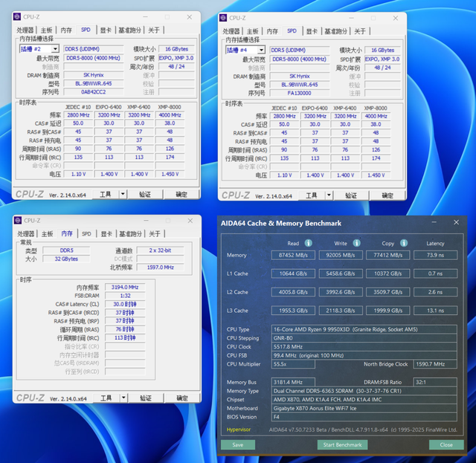Click the Hypervisor label in AIDA64
The height and width of the screenshot is (463, 476).
[239, 430]
